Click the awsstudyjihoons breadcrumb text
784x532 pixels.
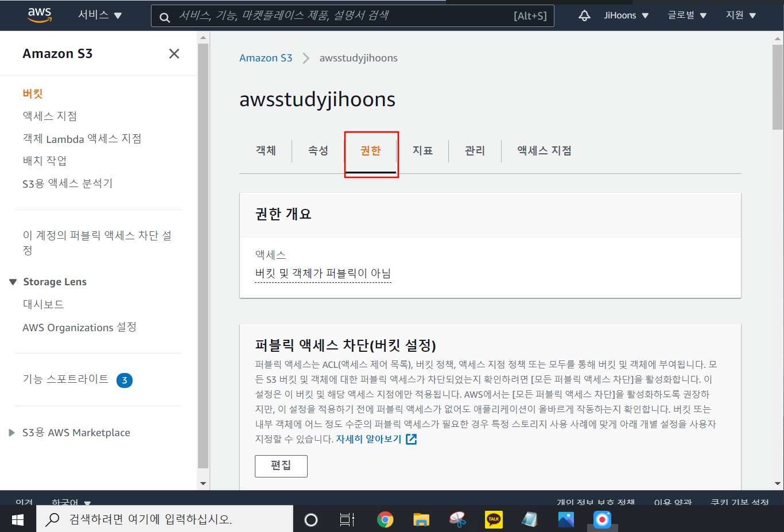359,58
